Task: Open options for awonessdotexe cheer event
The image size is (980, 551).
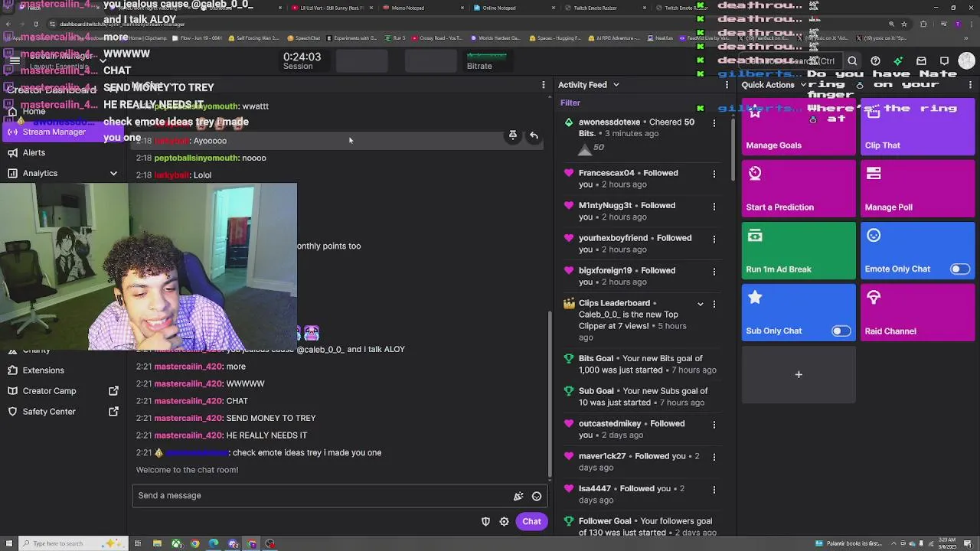Action: pos(714,122)
